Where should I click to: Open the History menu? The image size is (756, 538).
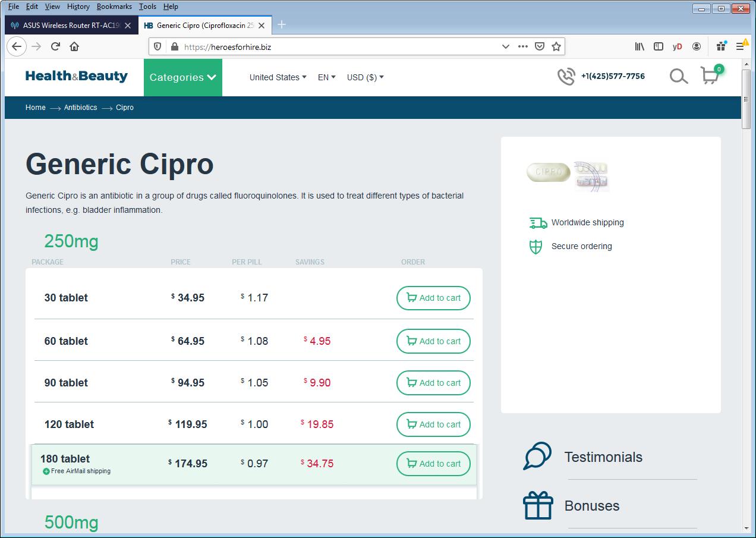click(78, 7)
